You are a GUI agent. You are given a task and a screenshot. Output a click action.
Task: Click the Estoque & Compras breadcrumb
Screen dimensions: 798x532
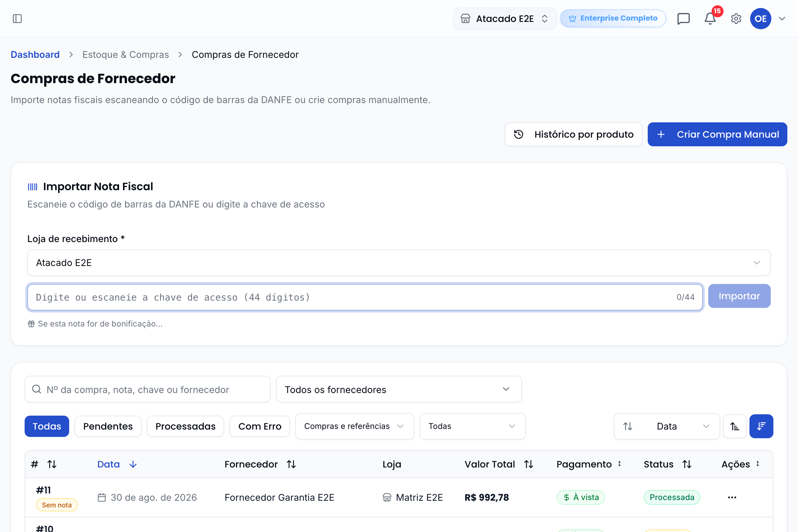pos(126,55)
